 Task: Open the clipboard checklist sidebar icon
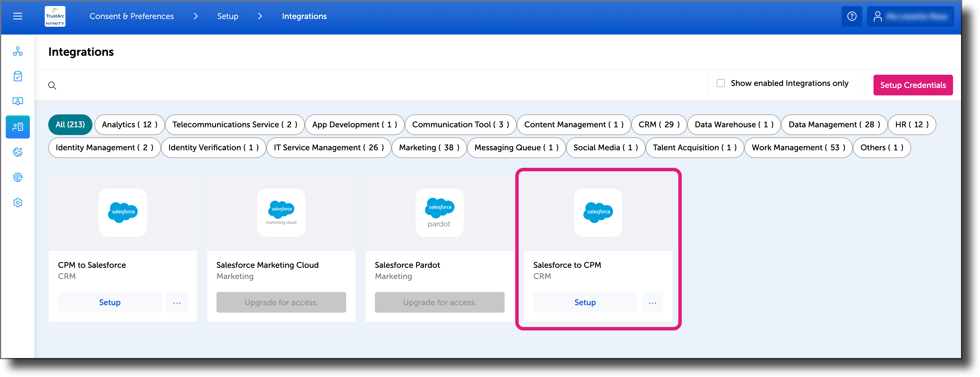click(x=18, y=76)
